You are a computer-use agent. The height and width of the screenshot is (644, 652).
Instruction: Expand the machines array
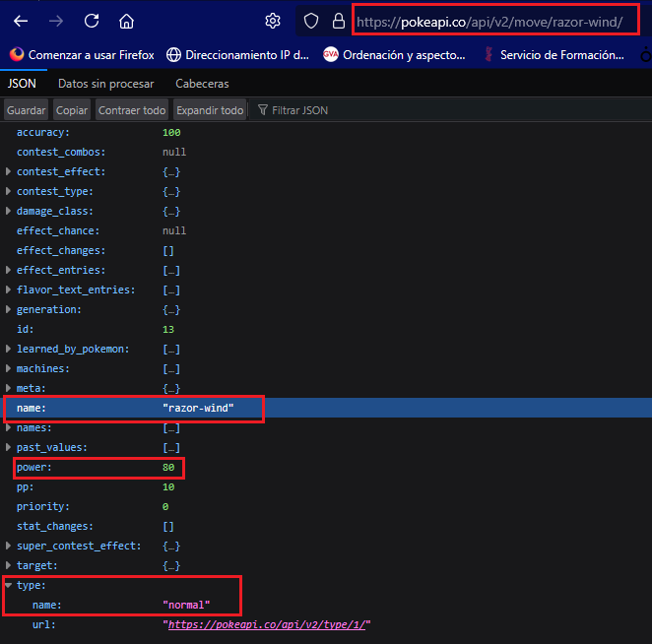(x=8, y=368)
